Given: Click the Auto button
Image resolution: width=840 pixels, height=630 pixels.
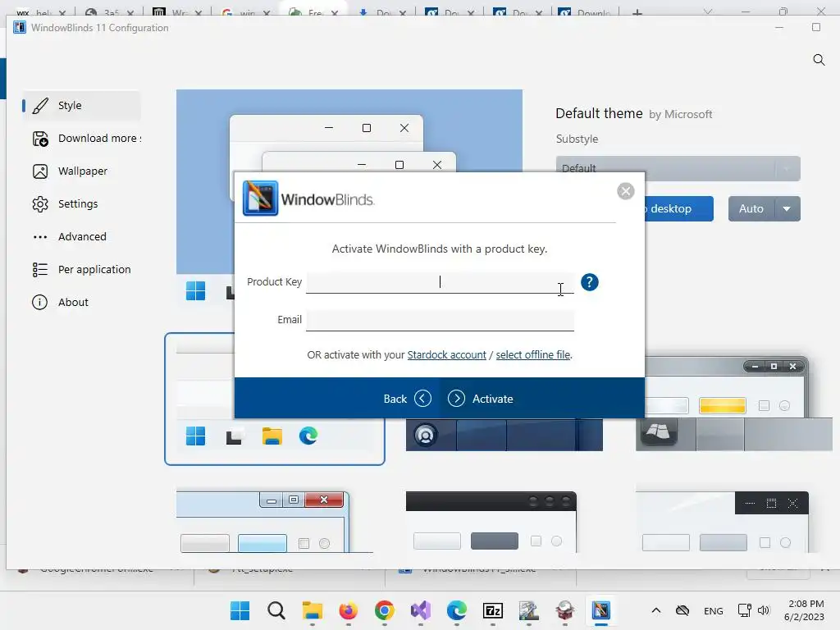Looking at the screenshot, I should (751, 209).
